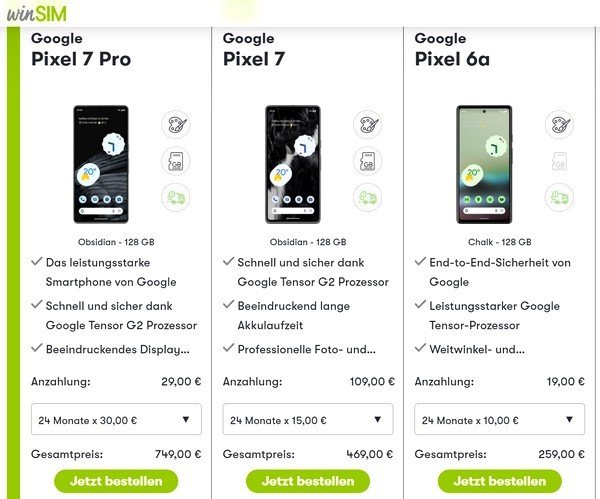
Task: Open color options for Pixel 7 Pro
Action: pos(176,125)
